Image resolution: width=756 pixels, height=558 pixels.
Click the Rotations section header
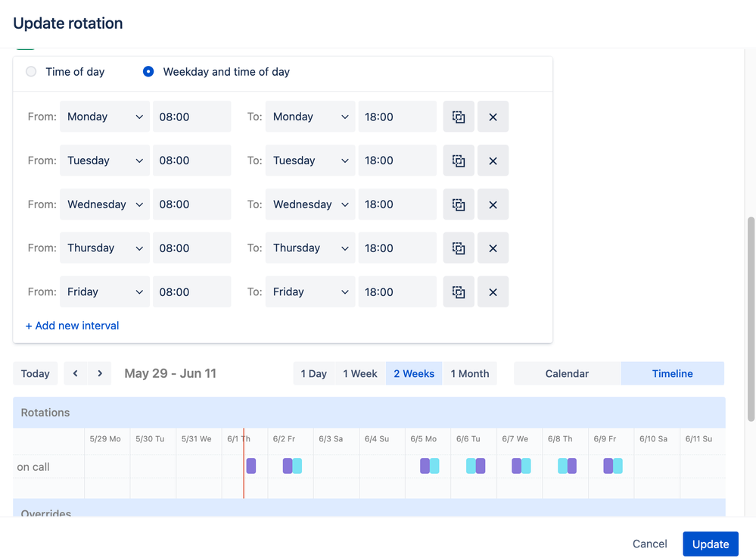[369, 413]
